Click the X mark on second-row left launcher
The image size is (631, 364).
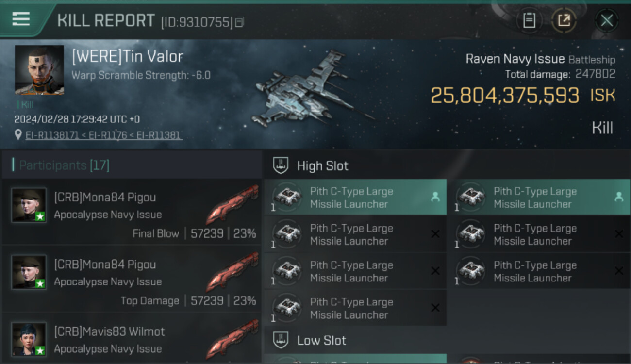(435, 234)
